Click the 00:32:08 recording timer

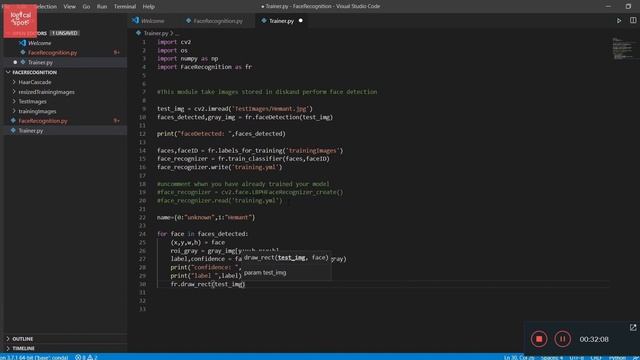click(594, 339)
